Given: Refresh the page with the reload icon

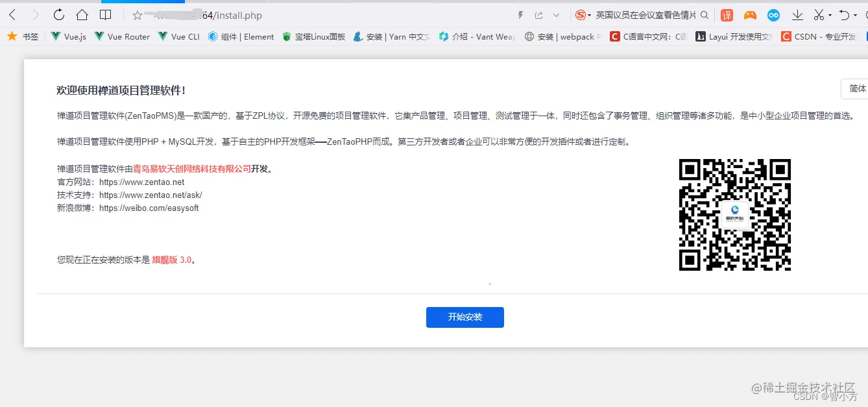Looking at the screenshot, I should point(58,14).
